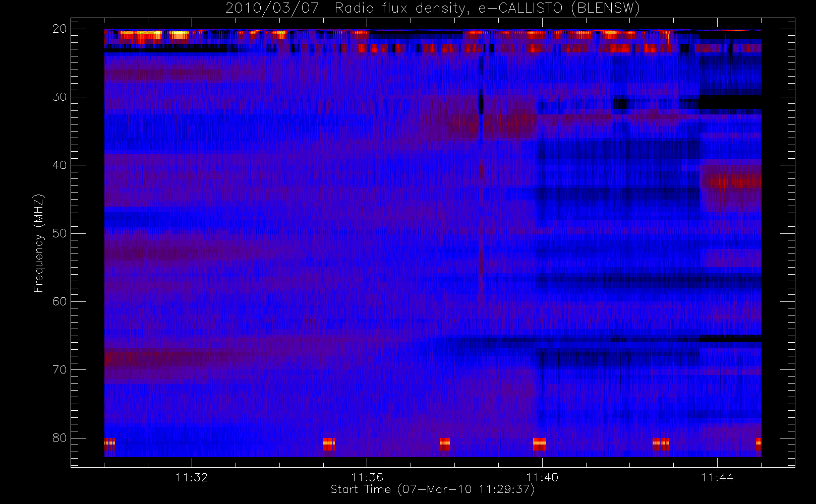Click the frequency tick label 30
This screenshot has width=816, height=504.
(x=60, y=97)
